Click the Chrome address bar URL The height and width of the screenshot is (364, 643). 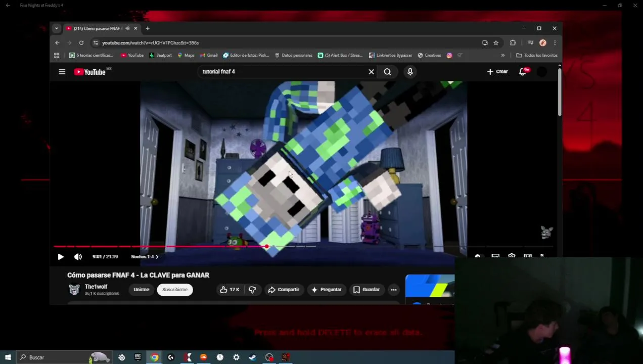pyautogui.click(x=151, y=43)
